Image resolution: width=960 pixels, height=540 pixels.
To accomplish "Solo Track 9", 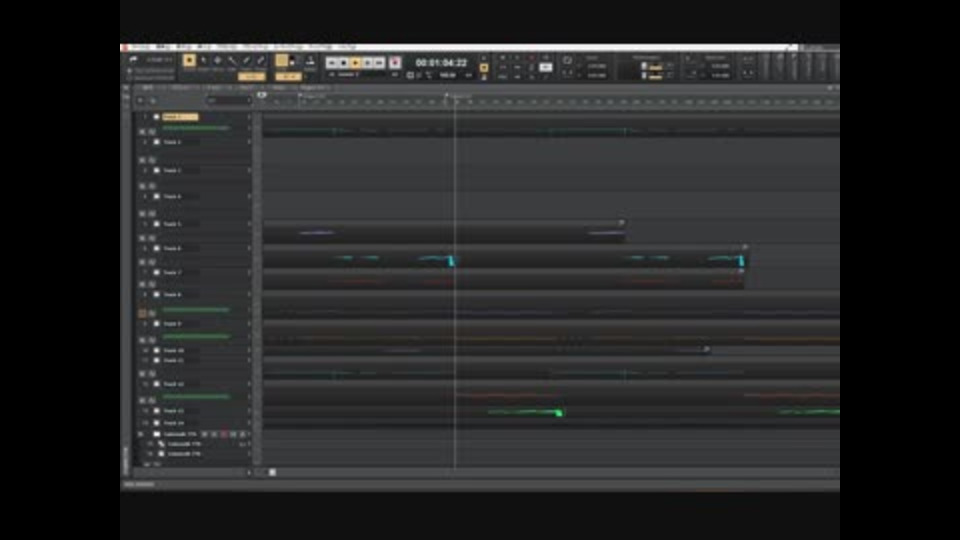I will [152, 339].
